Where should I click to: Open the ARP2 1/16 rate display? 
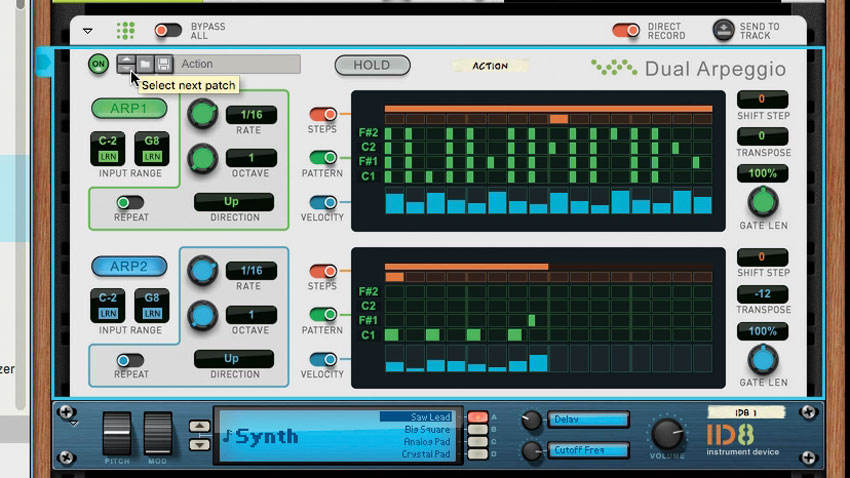pyautogui.click(x=251, y=270)
